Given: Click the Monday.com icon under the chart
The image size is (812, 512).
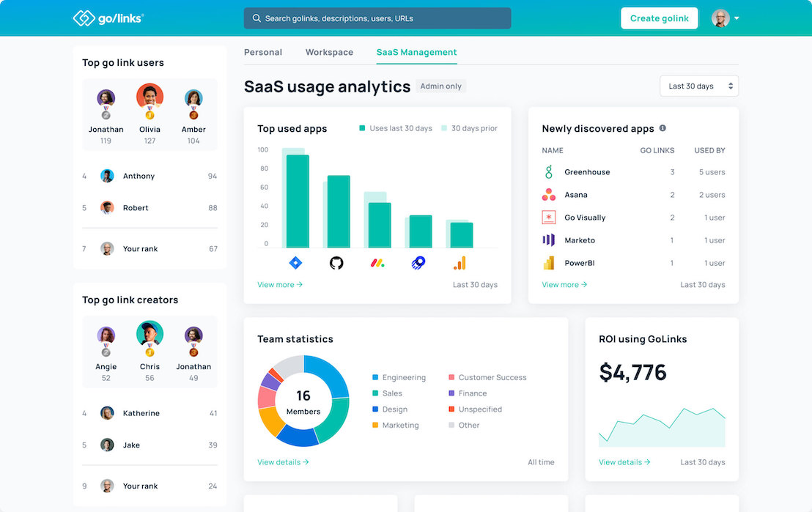Looking at the screenshot, I should pos(377,262).
